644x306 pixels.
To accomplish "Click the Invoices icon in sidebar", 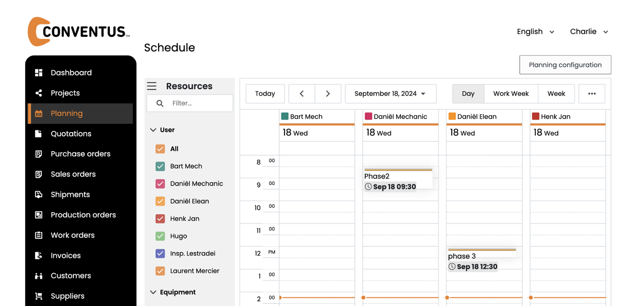I will pyautogui.click(x=39, y=255).
